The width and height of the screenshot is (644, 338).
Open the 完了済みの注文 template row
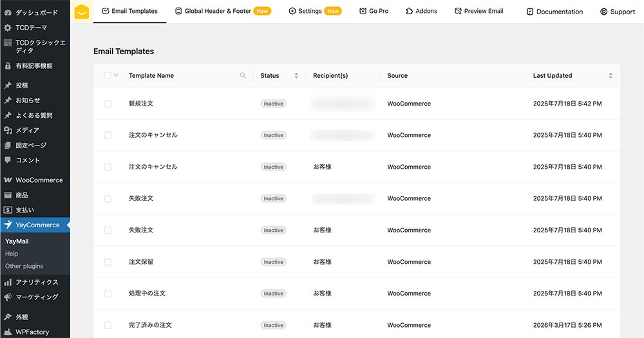coord(150,325)
